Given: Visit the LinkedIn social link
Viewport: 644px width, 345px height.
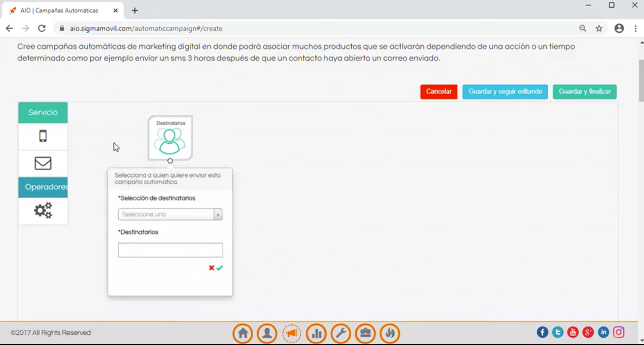Looking at the screenshot, I should tap(603, 332).
